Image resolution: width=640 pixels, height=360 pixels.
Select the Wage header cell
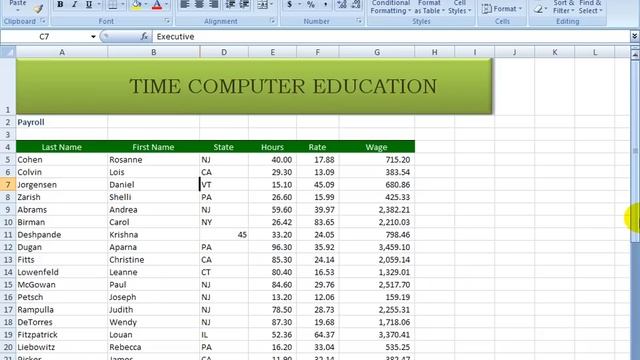coord(377,147)
